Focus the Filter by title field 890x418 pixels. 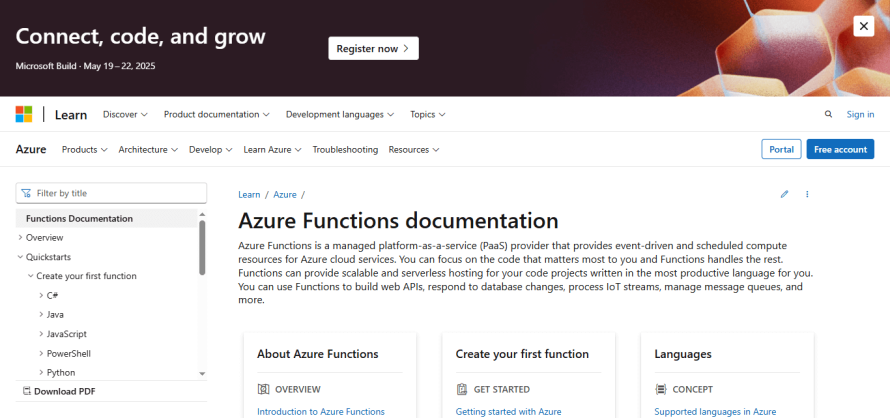(x=111, y=193)
